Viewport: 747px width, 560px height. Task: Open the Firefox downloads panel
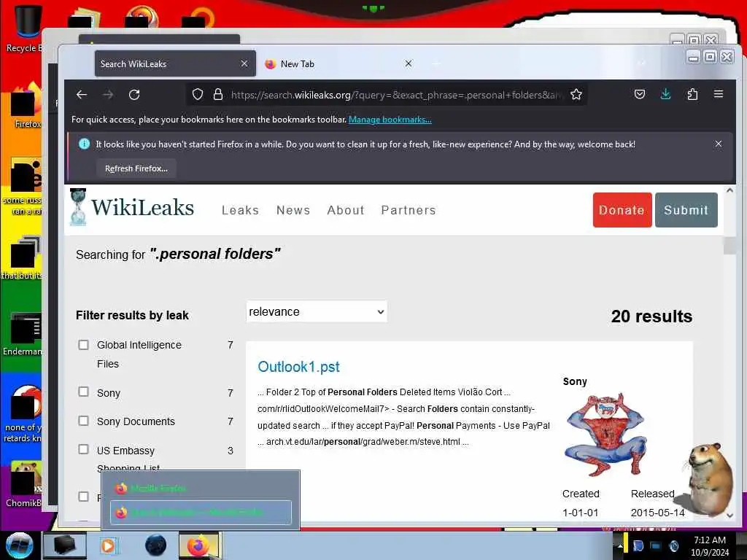point(665,94)
